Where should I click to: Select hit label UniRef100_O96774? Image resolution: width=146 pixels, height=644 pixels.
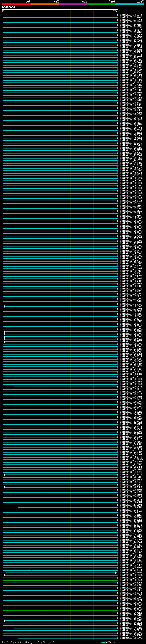tap(131, 600)
